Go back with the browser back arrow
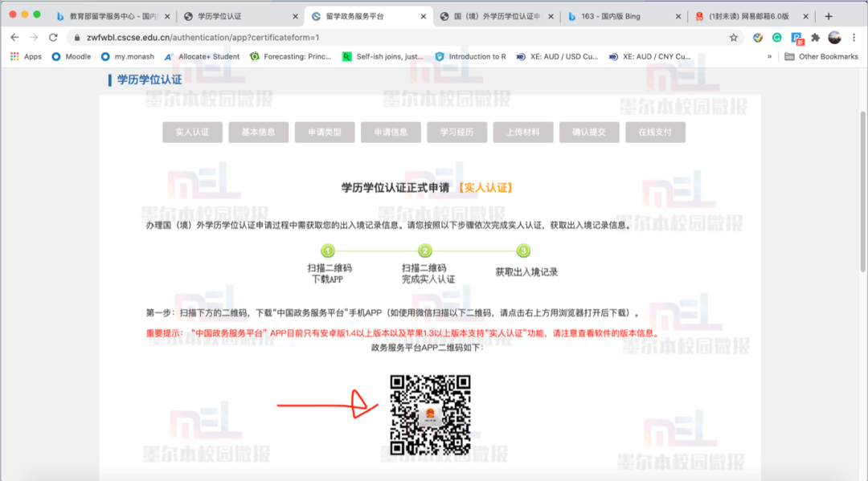868x481 pixels. pyautogui.click(x=14, y=38)
